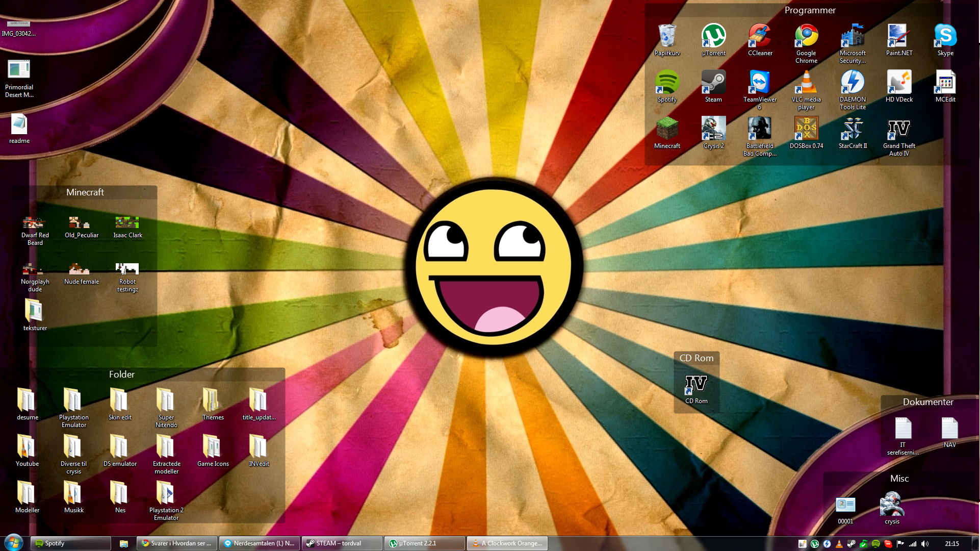Launch the DOSBox 0.74 shortcut
The height and width of the screenshot is (551, 980).
coord(806,133)
